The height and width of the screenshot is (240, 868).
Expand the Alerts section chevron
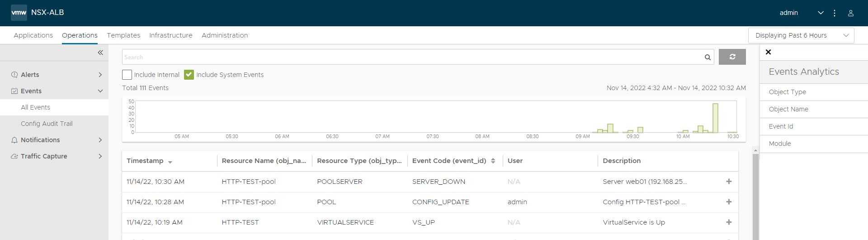pyautogui.click(x=100, y=75)
